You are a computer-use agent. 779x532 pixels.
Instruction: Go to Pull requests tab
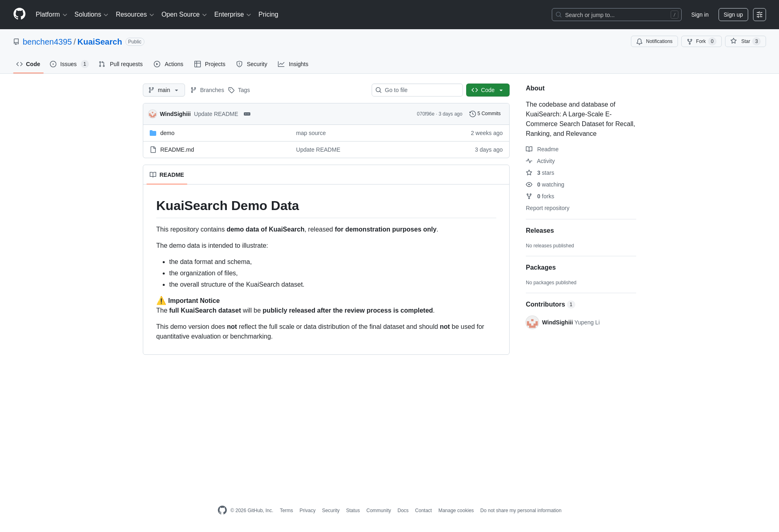[121, 64]
